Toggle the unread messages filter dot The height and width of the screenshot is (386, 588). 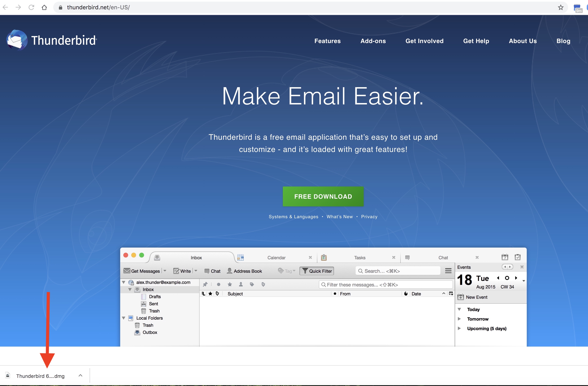tap(218, 284)
